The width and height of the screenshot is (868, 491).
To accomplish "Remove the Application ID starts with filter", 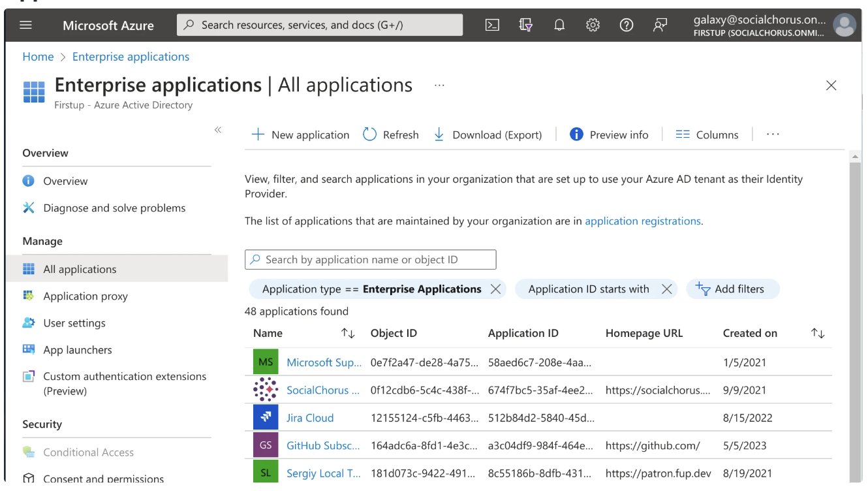I will 666,289.
